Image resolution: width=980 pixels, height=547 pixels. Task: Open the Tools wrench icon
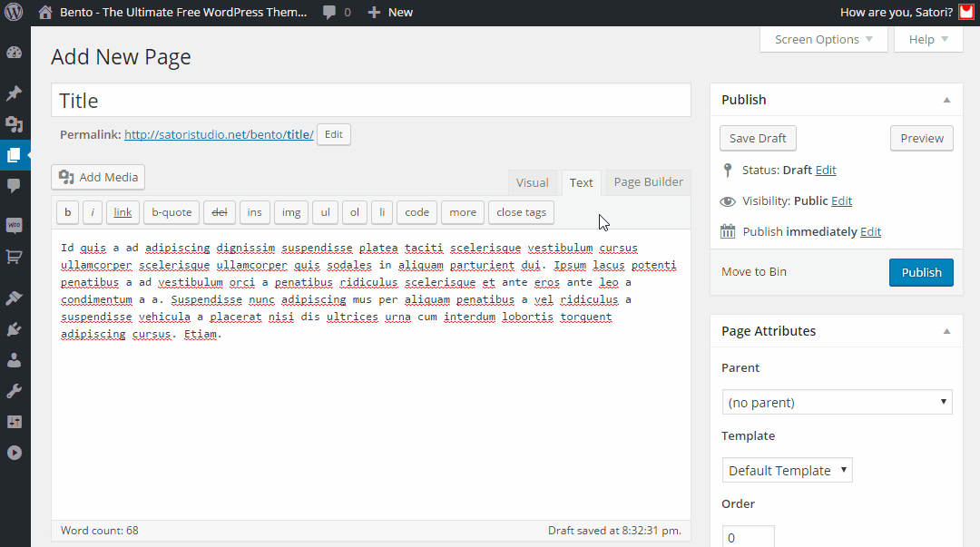coord(14,391)
